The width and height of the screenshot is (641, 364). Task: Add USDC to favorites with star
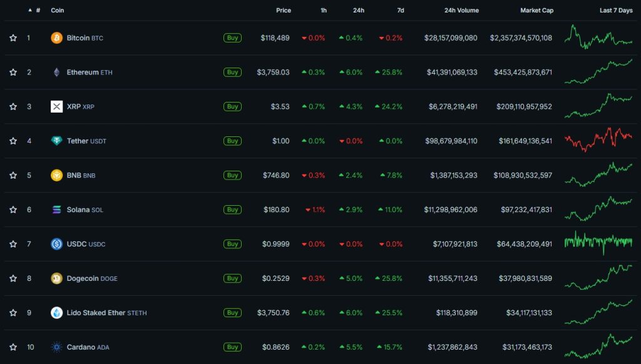pos(13,244)
